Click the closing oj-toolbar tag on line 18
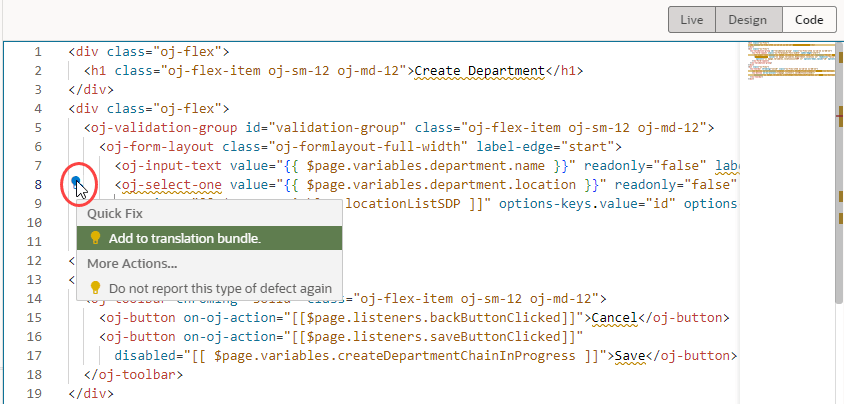 (133, 375)
